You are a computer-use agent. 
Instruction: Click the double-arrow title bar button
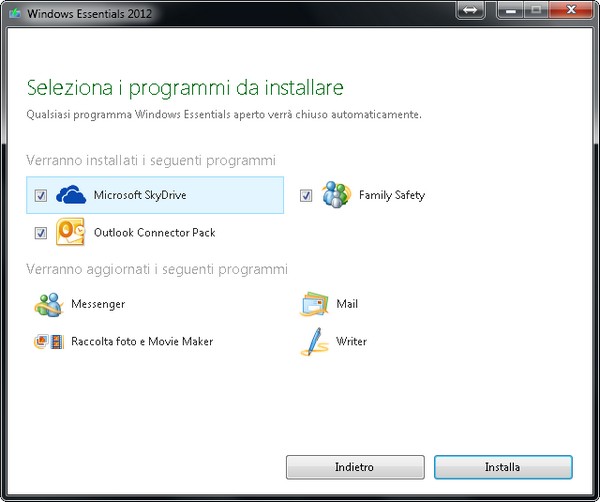pos(470,10)
